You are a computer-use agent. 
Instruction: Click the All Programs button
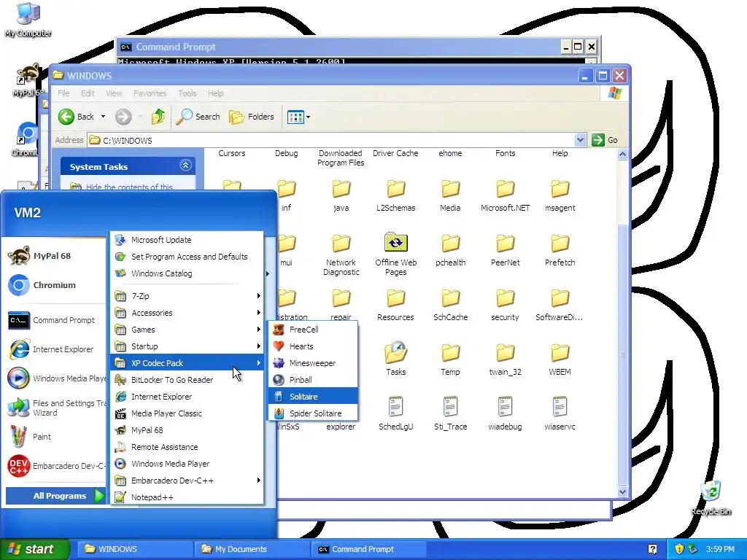click(x=55, y=496)
